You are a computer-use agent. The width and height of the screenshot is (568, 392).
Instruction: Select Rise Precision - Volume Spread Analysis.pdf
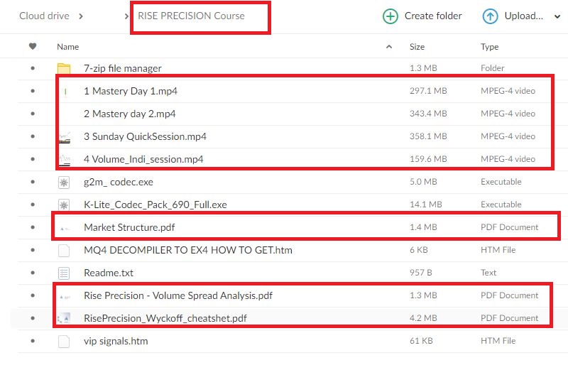point(178,295)
